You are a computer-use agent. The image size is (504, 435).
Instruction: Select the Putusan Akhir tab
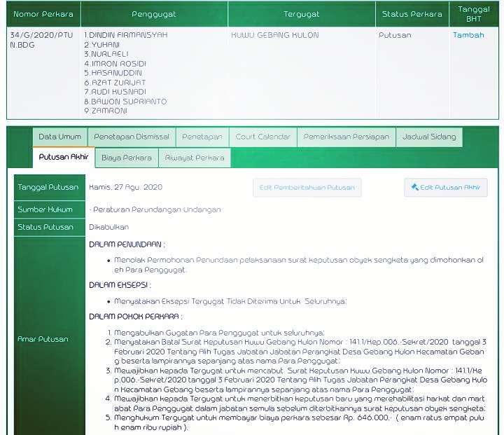point(63,158)
